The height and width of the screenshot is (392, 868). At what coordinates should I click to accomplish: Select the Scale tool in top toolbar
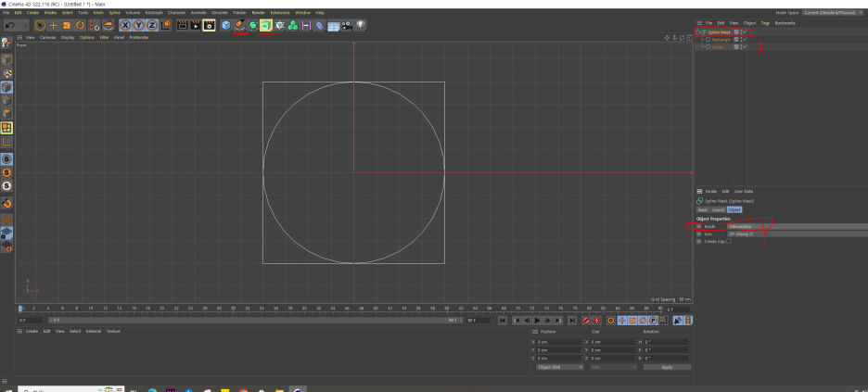[x=67, y=25]
